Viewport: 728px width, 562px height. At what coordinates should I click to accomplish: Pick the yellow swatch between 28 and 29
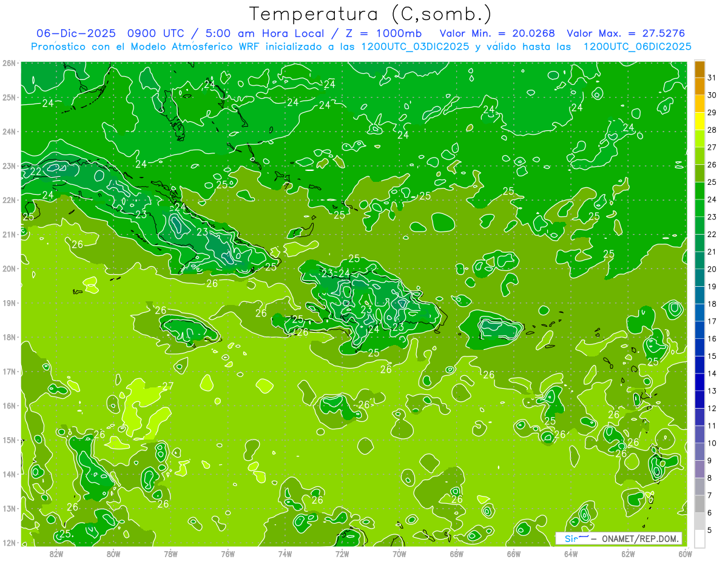point(699,121)
